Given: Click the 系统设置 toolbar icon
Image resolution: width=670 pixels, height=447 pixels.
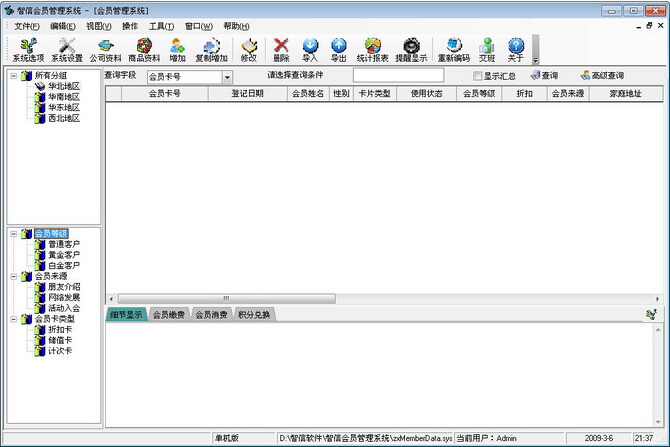Looking at the screenshot, I should (67, 49).
